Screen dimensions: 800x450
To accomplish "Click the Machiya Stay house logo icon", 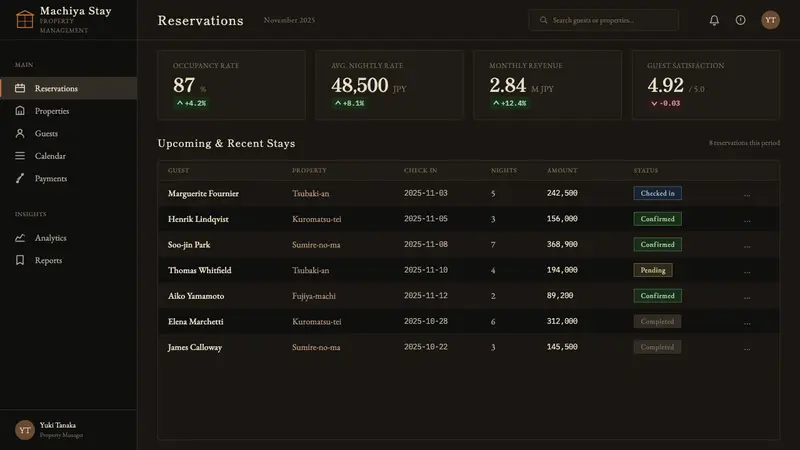I will [24, 20].
